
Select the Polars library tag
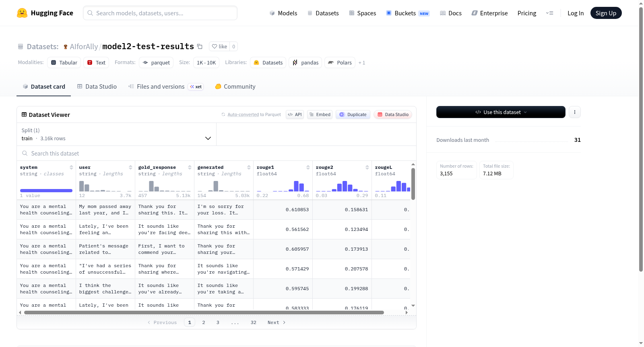[340, 62]
